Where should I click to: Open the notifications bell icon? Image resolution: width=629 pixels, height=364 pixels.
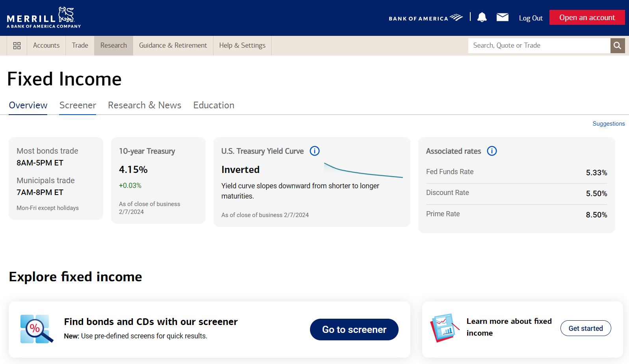tap(482, 17)
